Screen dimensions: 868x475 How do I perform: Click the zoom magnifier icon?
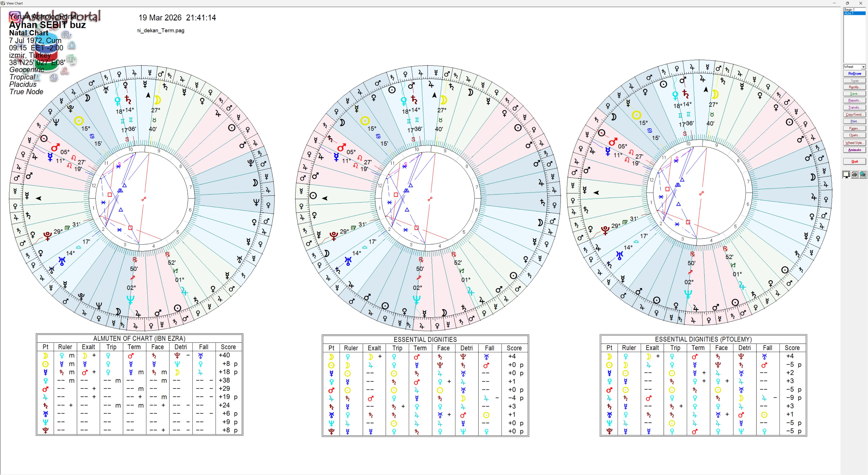[863, 174]
